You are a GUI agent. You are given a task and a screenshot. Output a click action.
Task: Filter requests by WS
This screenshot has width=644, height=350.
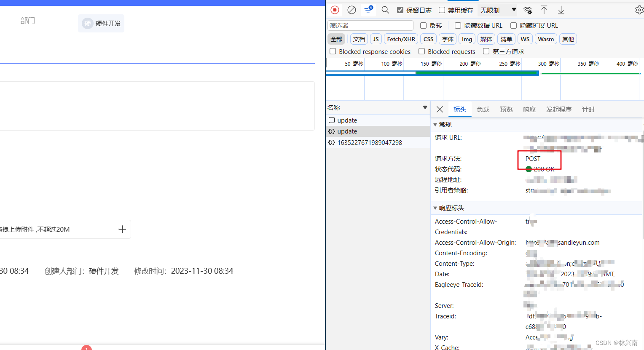[x=525, y=39]
